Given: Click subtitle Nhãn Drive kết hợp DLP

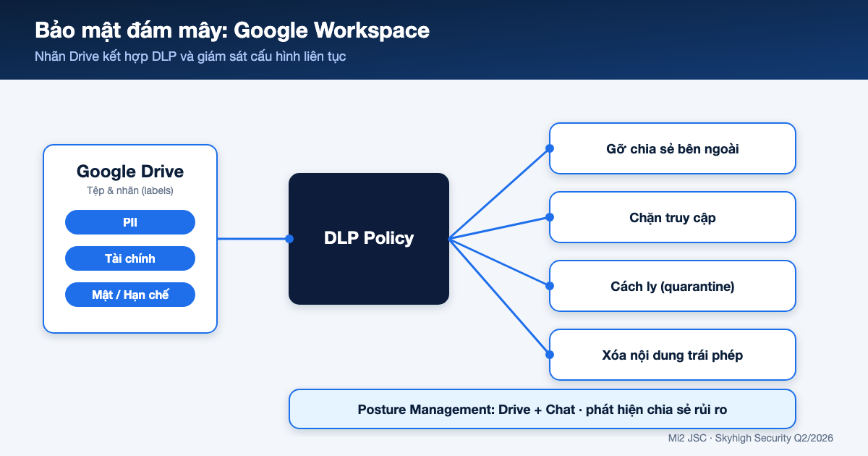Looking at the screenshot, I should pyautogui.click(x=190, y=56).
